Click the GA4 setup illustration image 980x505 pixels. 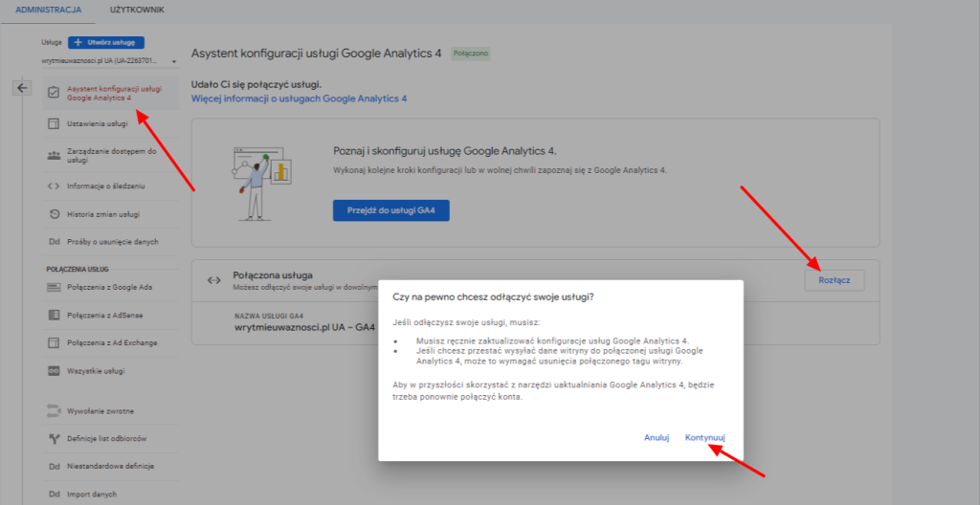(261, 183)
